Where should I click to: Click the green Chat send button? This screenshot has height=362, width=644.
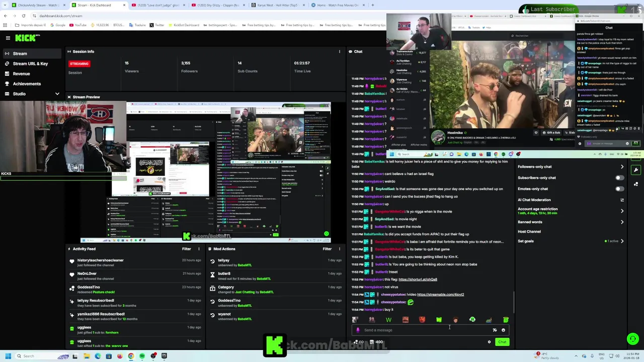click(502, 342)
